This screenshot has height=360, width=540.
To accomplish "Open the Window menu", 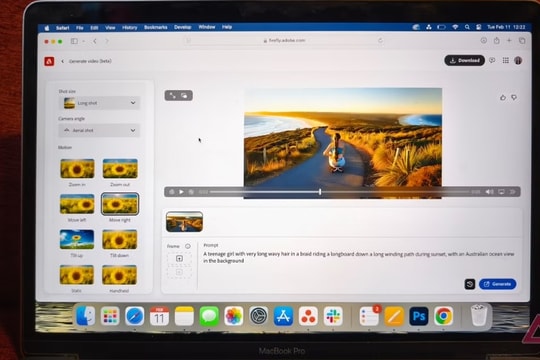I will tap(207, 27).
